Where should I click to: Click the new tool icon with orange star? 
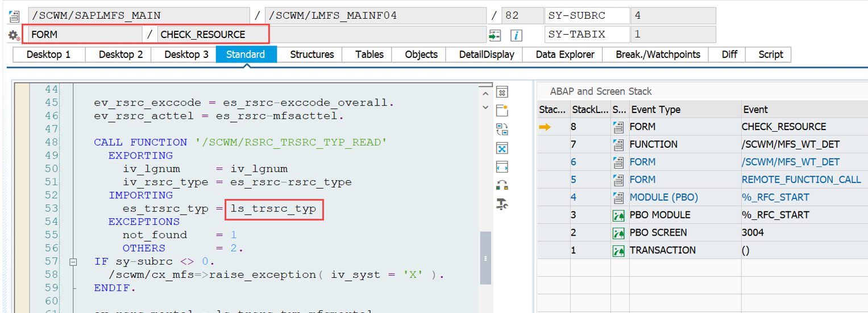click(502, 110)
